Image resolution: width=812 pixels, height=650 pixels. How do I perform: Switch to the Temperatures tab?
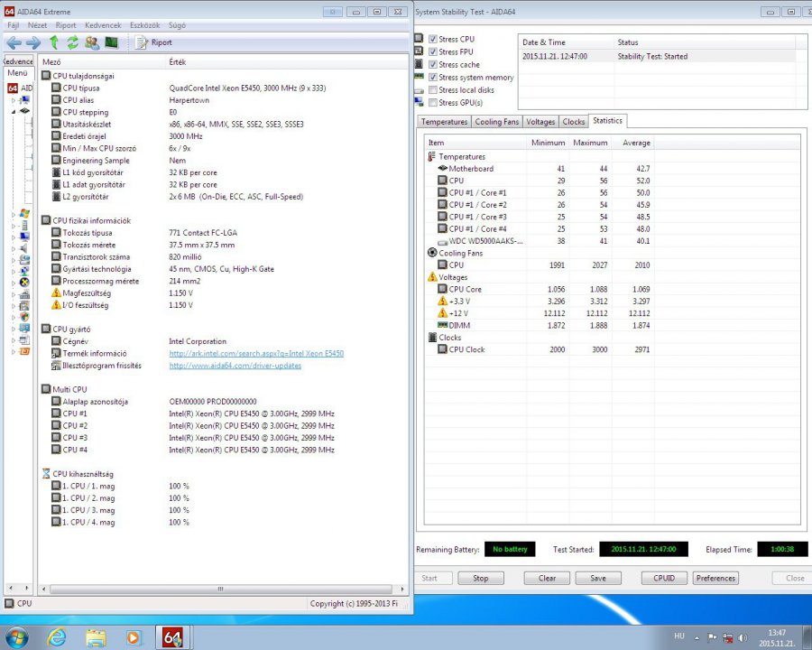click(x=444, y=121)
